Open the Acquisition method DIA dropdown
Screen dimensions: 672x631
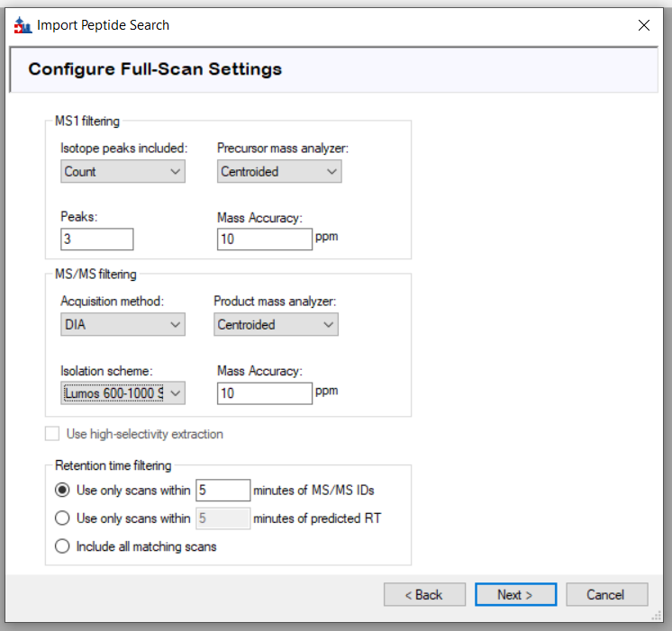[123, 325]
